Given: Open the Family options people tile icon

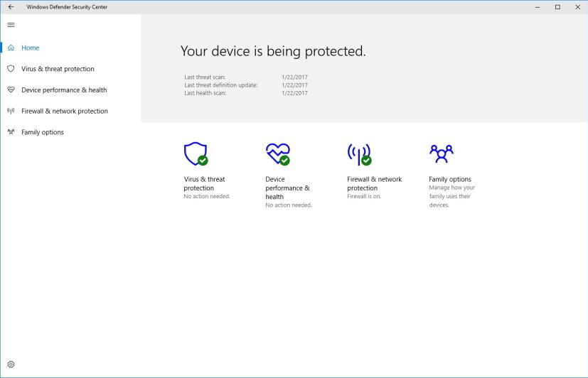Looking at the screenshot, I should point(441,152).
